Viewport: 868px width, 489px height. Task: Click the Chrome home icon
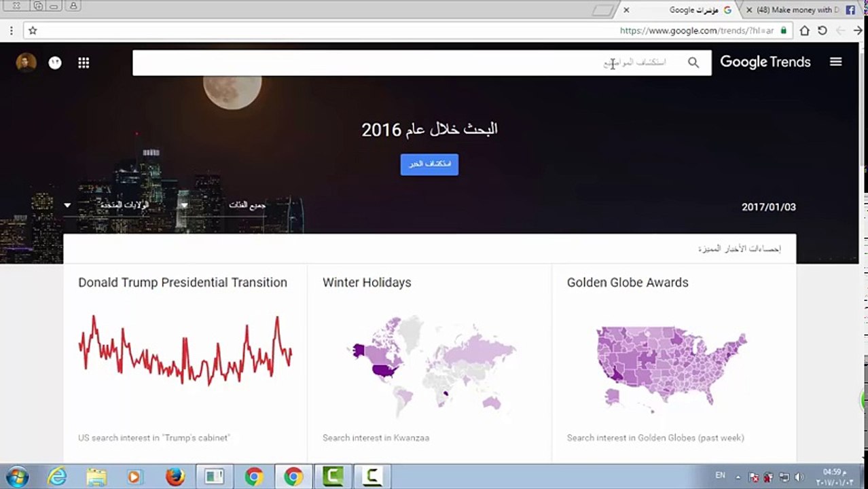tap(804, 31)
